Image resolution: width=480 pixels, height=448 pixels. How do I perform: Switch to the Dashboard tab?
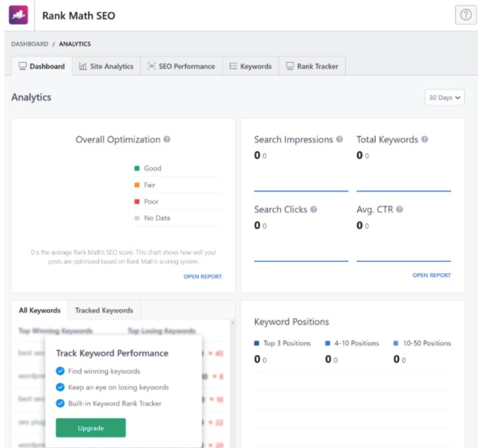click(x=42, y=66)
